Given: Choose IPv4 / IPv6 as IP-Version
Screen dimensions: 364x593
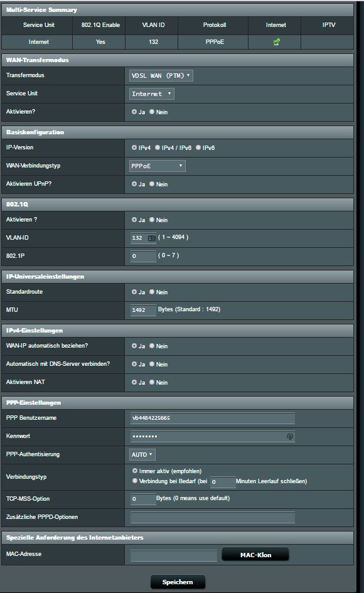Looking at the screenshot, I should (158, 147).
